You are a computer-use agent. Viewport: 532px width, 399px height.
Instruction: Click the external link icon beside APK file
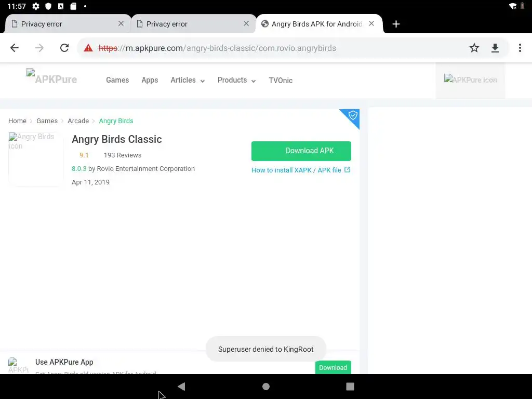point(347,170)
